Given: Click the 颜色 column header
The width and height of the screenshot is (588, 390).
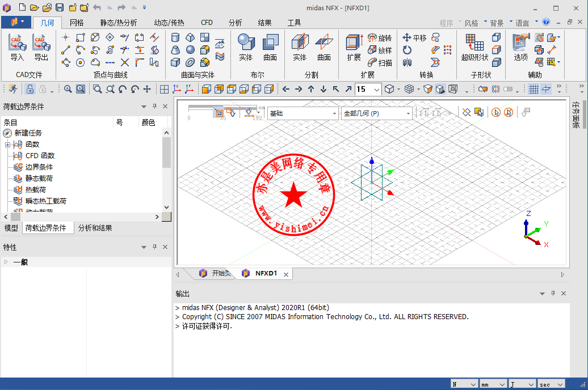Looking at the screenshot, I should pos(148,122).
